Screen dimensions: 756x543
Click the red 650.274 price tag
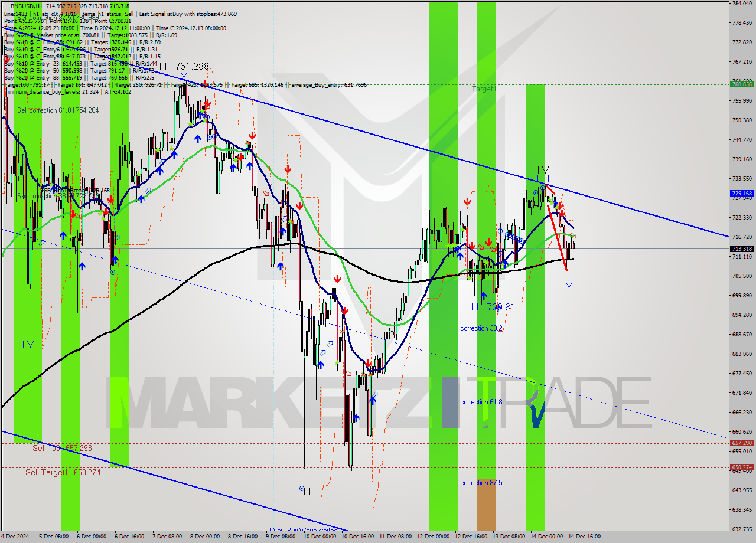click(742, 467)
